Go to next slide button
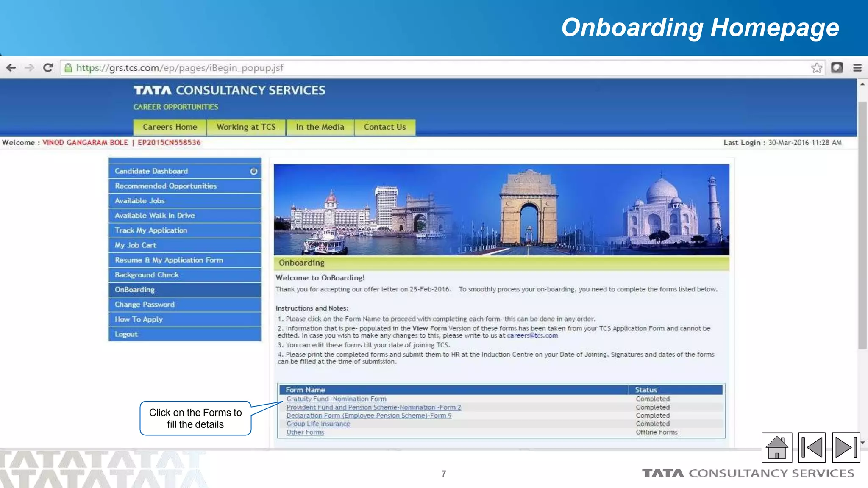Image resolution: width=868 pixels, height=488 pixels. point(846,447)
